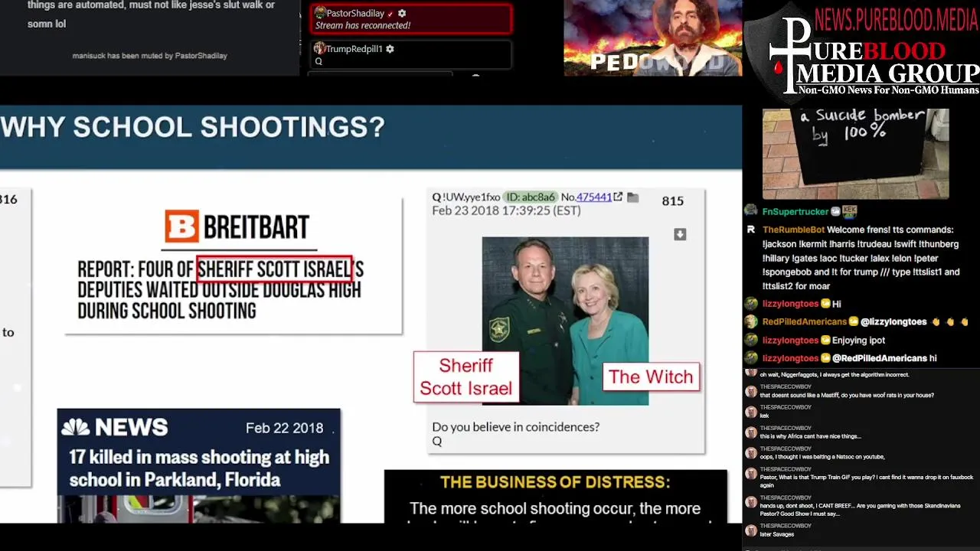Click the post number 815 label
Image resolution: width=980 pixels, height=551 pixels.
(672, 201)
